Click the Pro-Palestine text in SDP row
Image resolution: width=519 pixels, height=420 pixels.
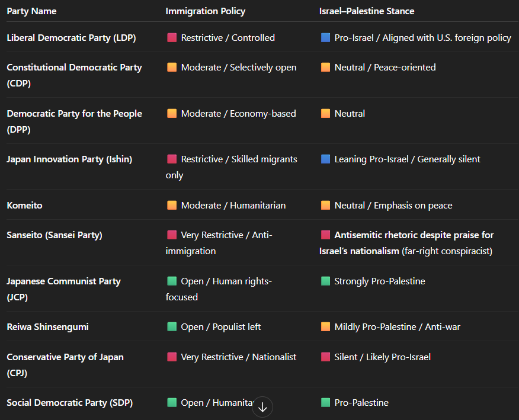point(361,403)
